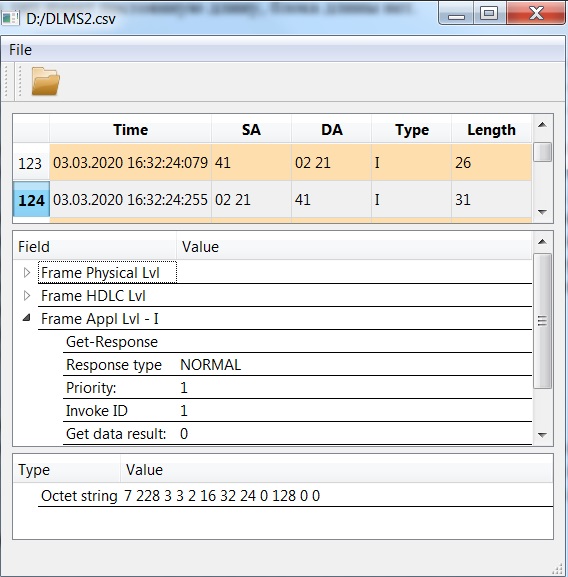This screenshot has height=577, width=568.
Task: Sort by the Time column header
Action: (131, 130)
